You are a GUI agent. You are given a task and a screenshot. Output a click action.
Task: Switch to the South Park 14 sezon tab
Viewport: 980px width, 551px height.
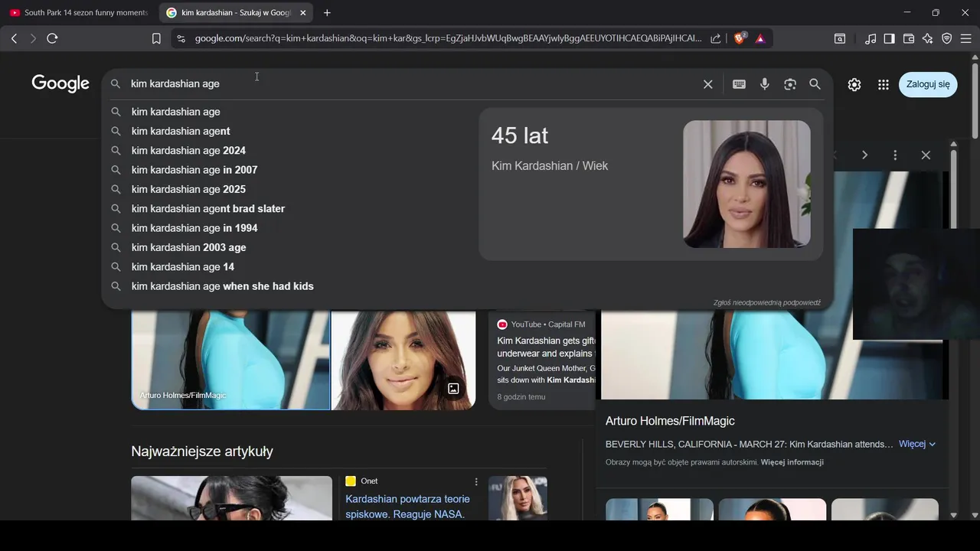(79, 12)
